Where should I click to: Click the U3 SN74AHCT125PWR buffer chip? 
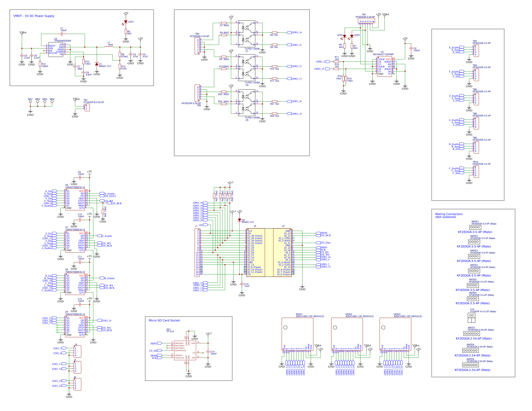tap(384, 66)
